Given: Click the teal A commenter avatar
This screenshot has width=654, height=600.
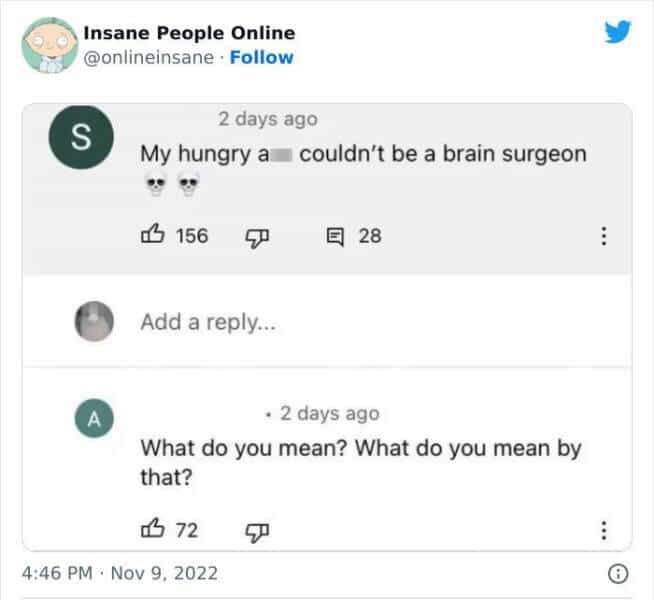Looking at the screenshot, I should [x=91, y=421].
